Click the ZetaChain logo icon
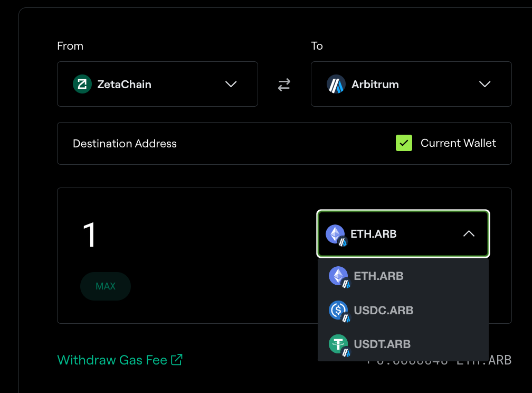 click(82, 84)
